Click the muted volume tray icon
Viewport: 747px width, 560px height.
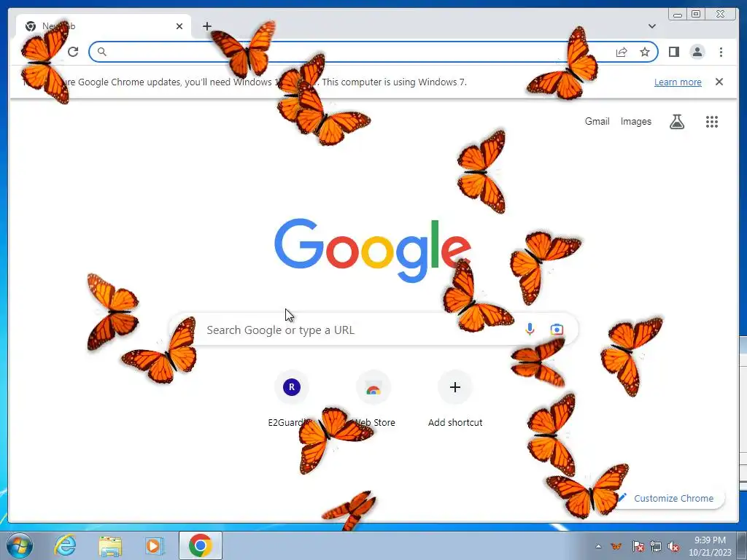pos(673,546)
